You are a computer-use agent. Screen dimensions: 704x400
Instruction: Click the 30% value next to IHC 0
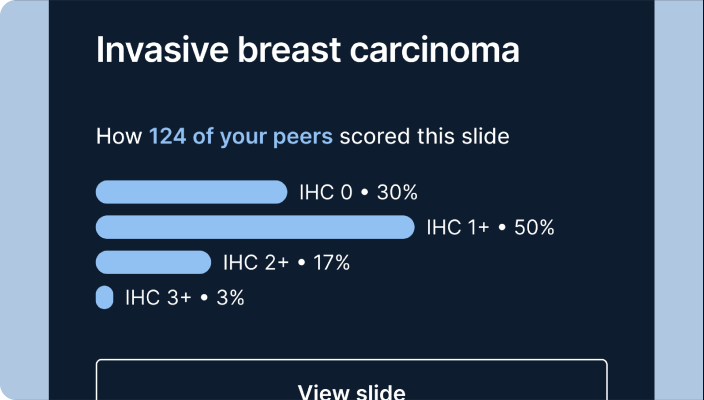click(x=397, y=193)
